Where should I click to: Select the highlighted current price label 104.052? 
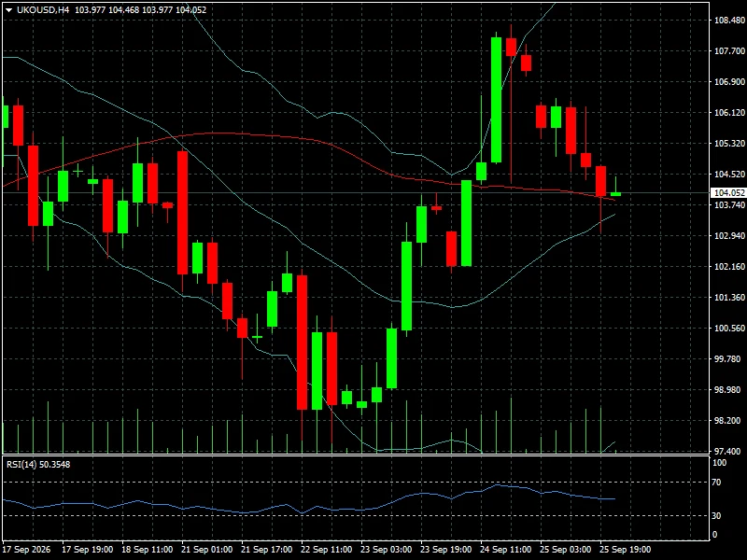point(728,192)
